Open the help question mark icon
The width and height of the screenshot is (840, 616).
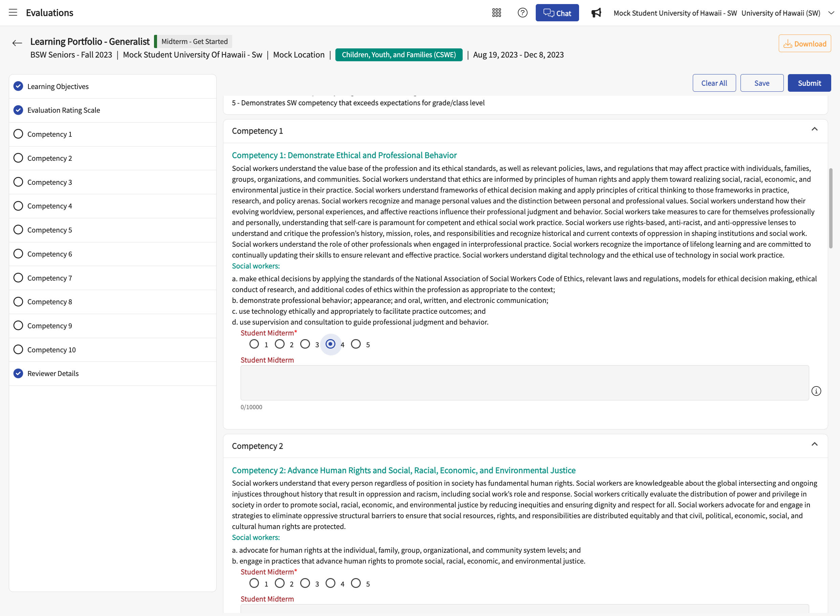[x=523, y=13]
